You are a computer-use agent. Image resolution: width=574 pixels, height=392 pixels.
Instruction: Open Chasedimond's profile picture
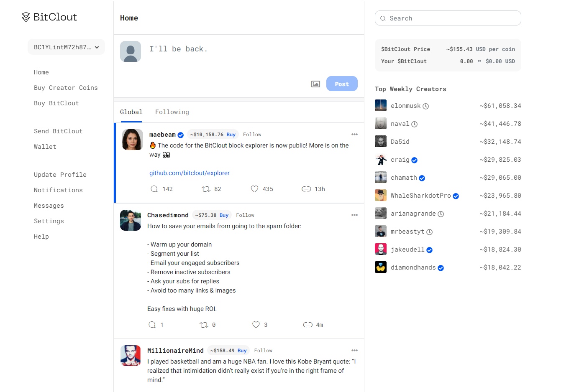tap(131, 220)
